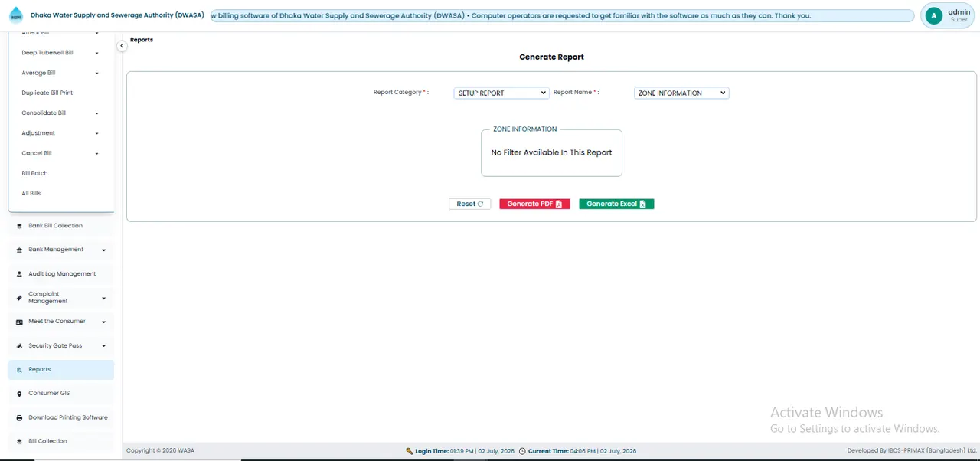
Task: Click 'Developed By IBCS-PRIMAX (Bangladesh) Ltd.' footer text
Action: click(912, 451)
